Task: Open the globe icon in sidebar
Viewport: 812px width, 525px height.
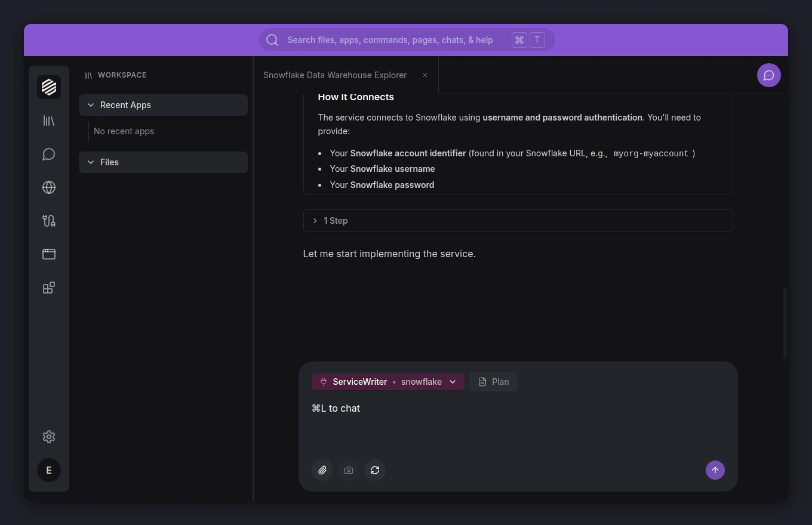Action: pyautogui.click(x=49, y=187)
